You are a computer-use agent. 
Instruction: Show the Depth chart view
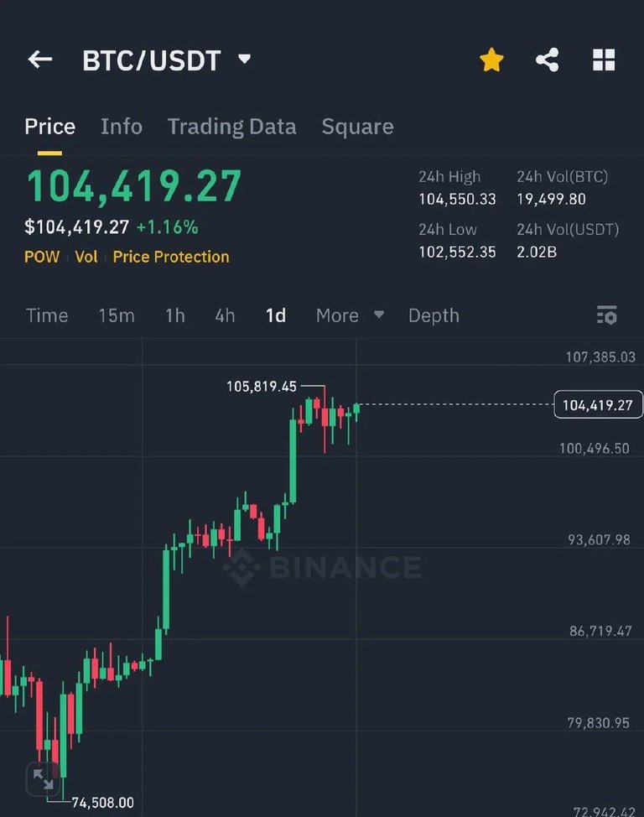coord(434,315)
